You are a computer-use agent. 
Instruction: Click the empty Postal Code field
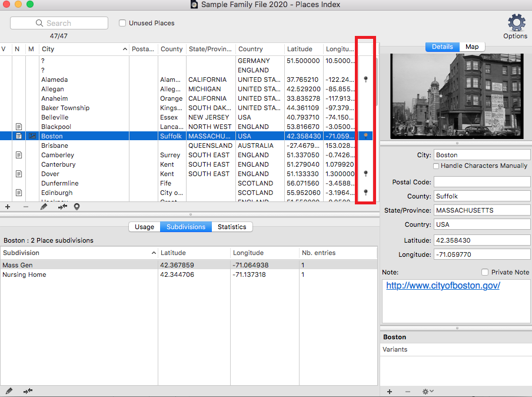(482, 182)
